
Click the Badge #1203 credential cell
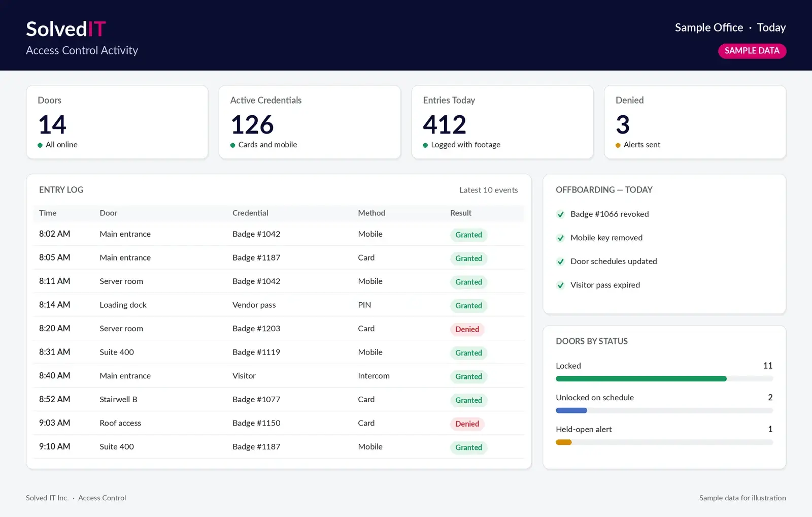click(256, 329)
